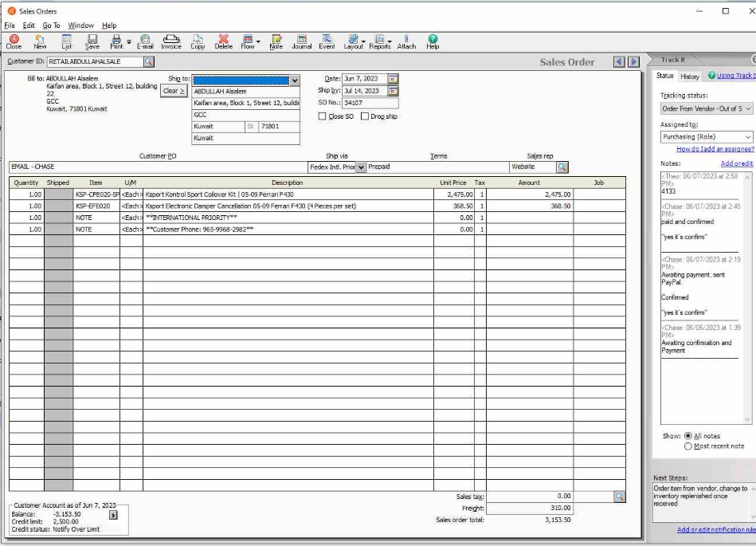This screenshot has height=546, width=756.
Task: Open the Go To menu
Action: tap(51, 26)
